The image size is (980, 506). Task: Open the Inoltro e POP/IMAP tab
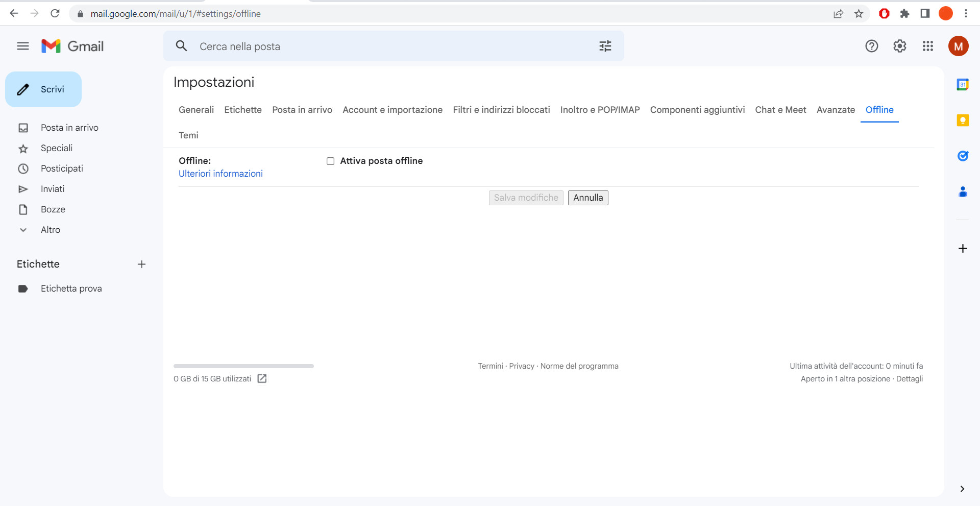click(x=600, y=109)
